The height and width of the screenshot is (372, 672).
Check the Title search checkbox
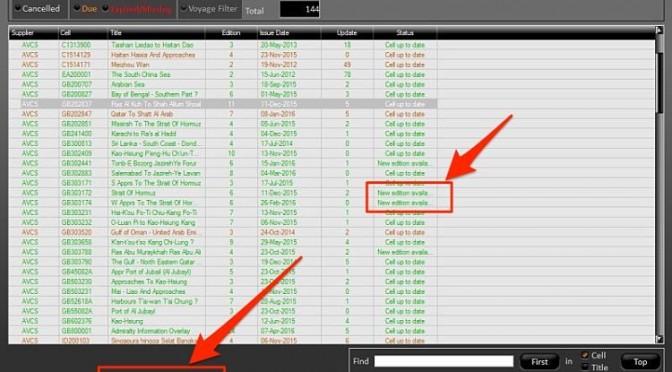click(x=585, y=367)
